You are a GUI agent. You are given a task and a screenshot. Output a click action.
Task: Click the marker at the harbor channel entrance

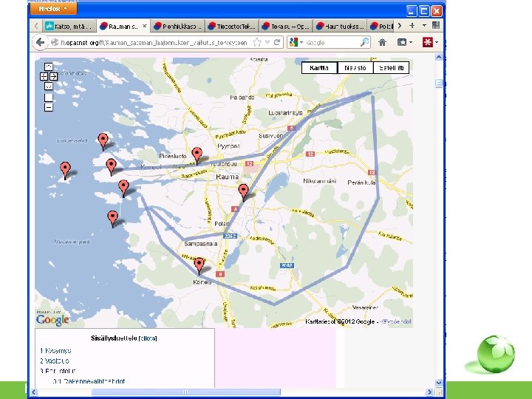(x=123, y=188)
